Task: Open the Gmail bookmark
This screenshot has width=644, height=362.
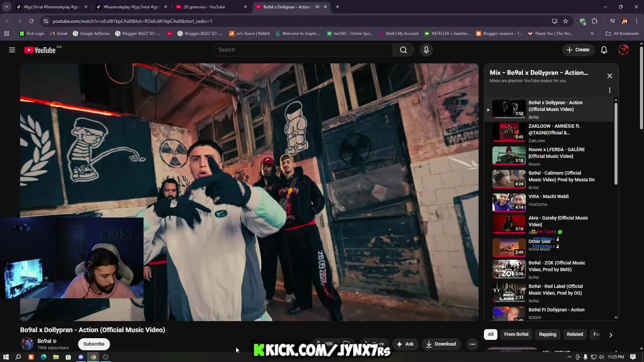Action: (57, 34)
